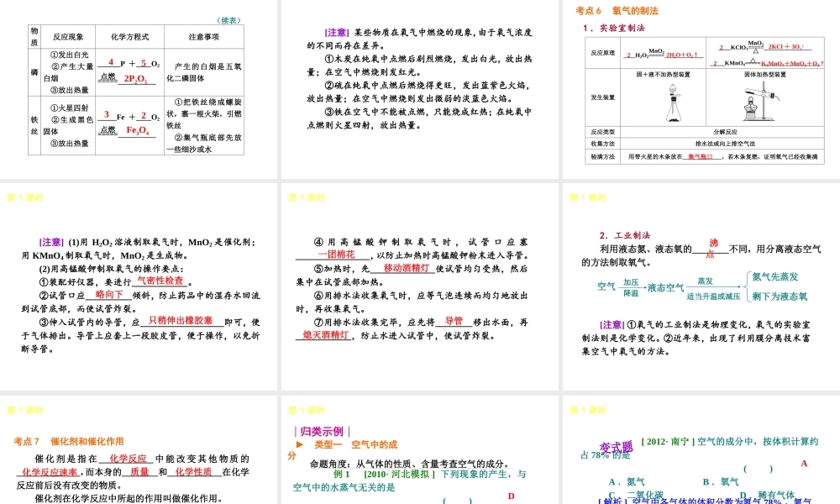Click the red answer 2P2O5
The height and width of the screenshot is (504, 840).
point(135,79)
